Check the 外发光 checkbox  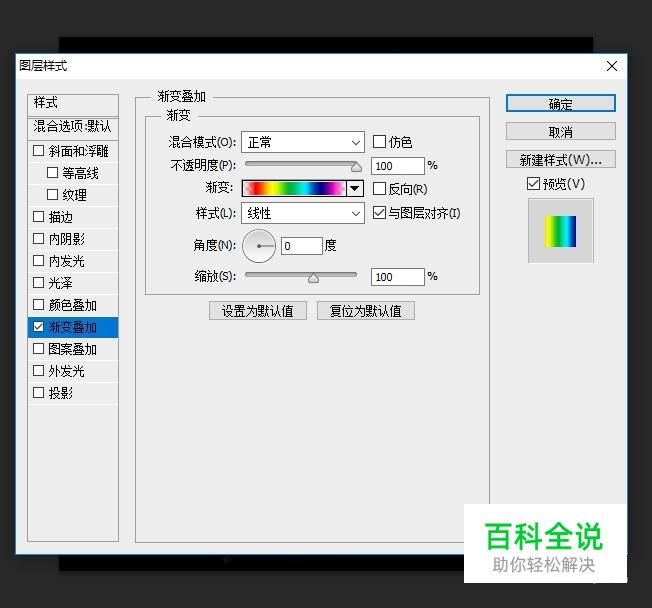tap(38, 371)
